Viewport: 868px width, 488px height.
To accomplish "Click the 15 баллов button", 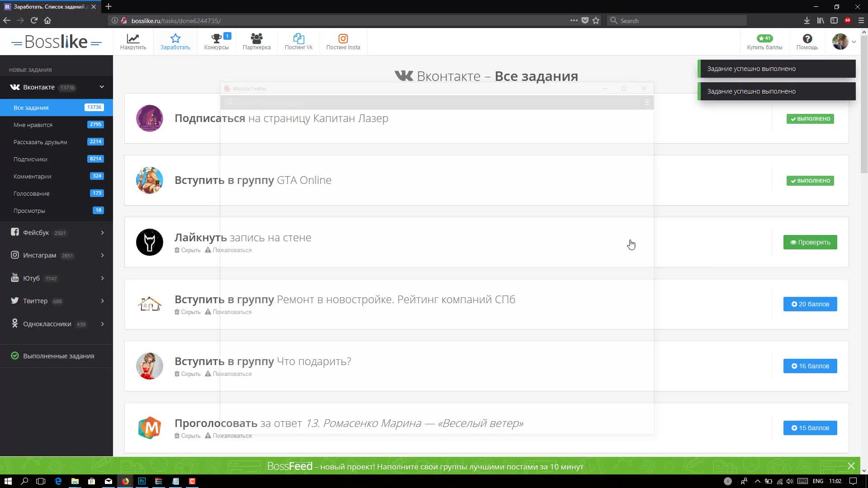I will (810, 428).
